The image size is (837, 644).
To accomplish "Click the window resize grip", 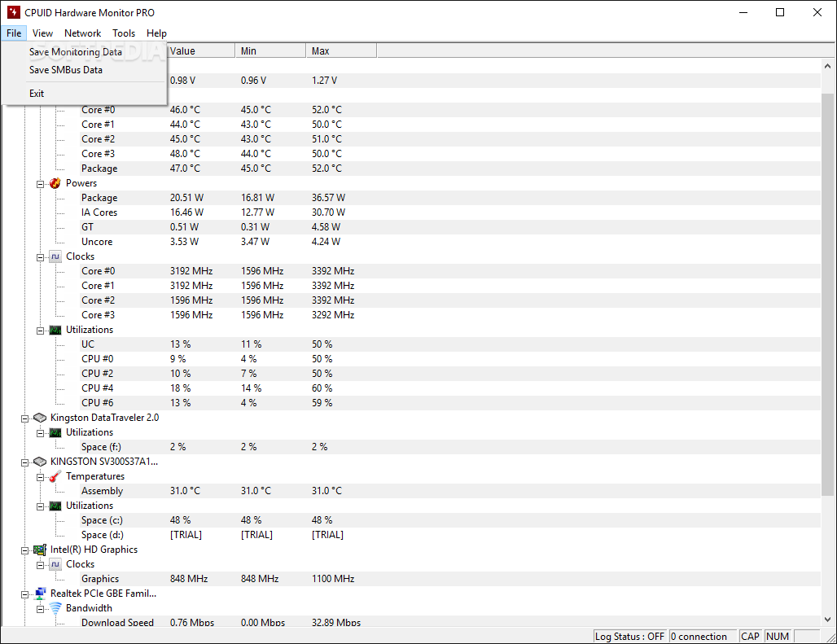I will [x=830, y=637].
